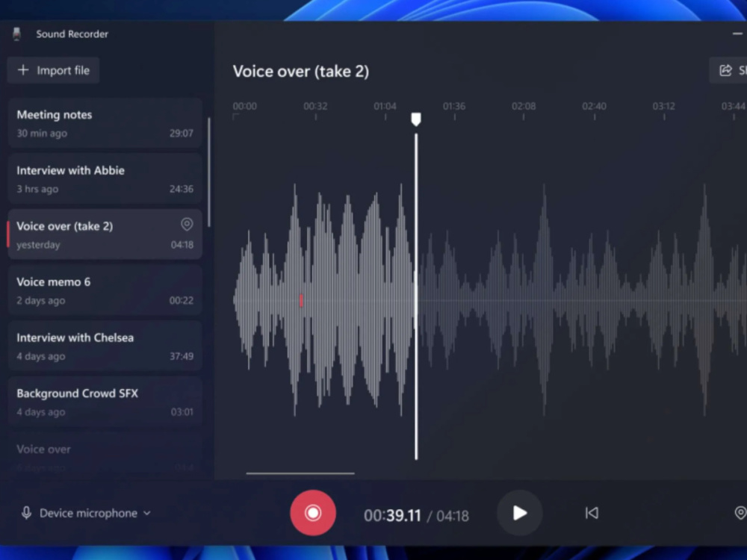Click the 01:04 timeline tick
Image resolution: width=747 pixels, height=560 pixels.
385,106
